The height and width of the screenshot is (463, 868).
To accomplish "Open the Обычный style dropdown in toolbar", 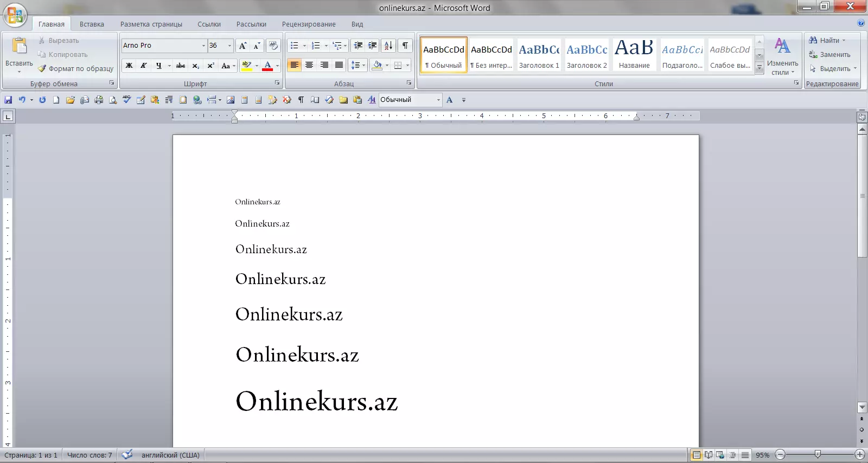I will tap(438, 100).
